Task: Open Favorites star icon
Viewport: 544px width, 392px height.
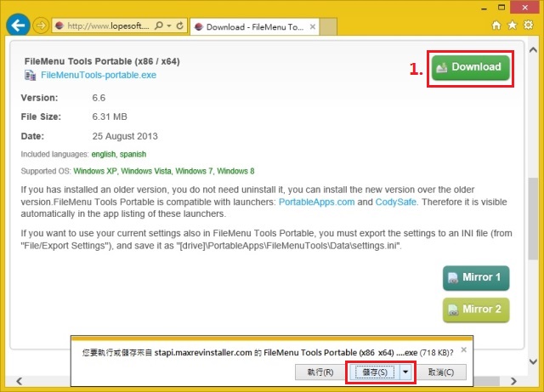Action: click(x=513, y=26)
